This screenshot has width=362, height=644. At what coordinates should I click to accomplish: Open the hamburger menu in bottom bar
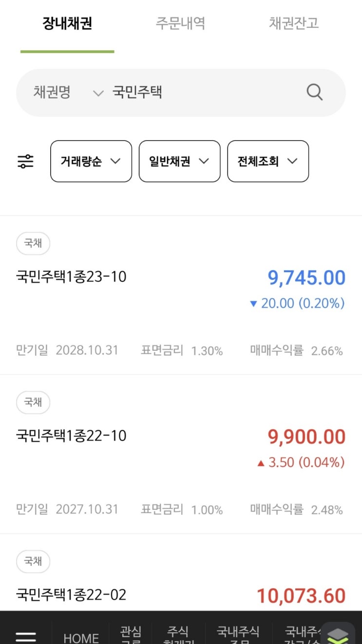(26, 636)
